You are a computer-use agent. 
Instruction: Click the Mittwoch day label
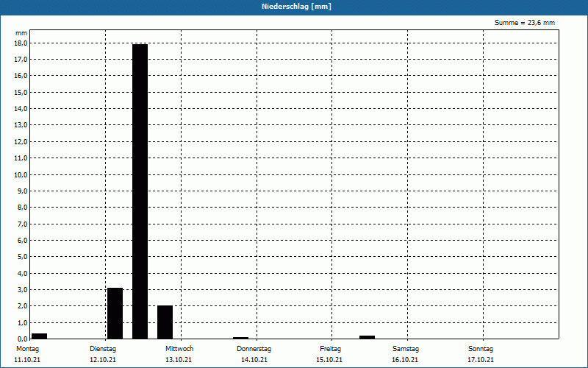point(179,349)
